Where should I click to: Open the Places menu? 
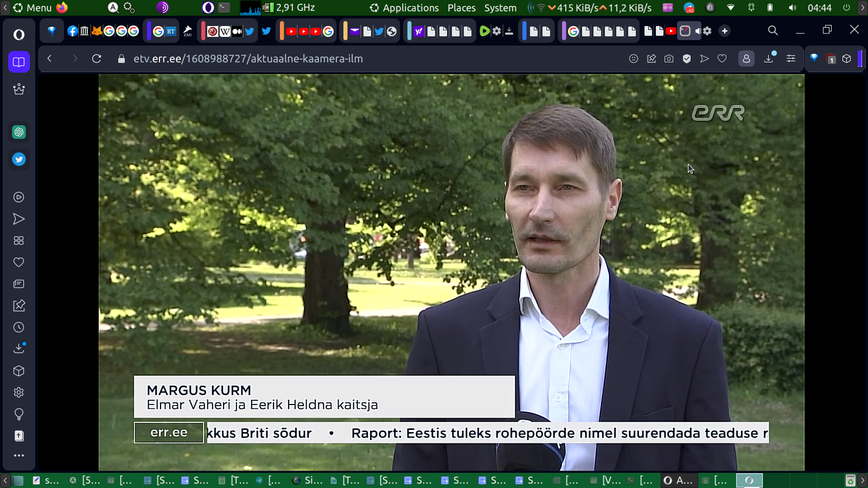click(x=462, y=8)
